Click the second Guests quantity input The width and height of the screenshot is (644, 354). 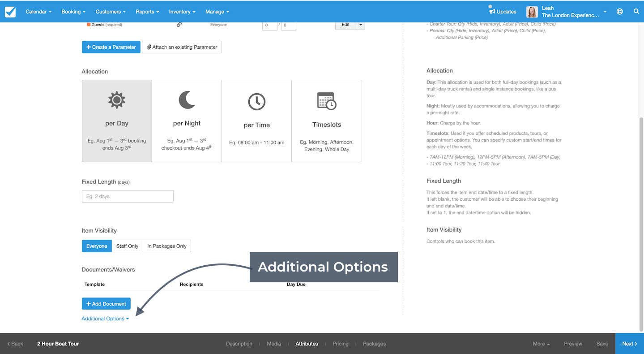(x=289, y=25)
